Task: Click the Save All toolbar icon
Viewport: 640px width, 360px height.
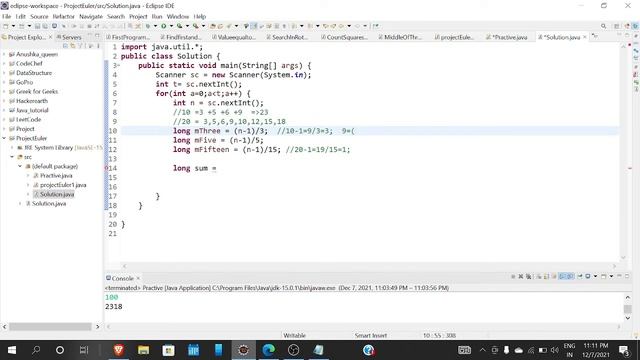Action: pyautogui.click(x=45, y=26)
